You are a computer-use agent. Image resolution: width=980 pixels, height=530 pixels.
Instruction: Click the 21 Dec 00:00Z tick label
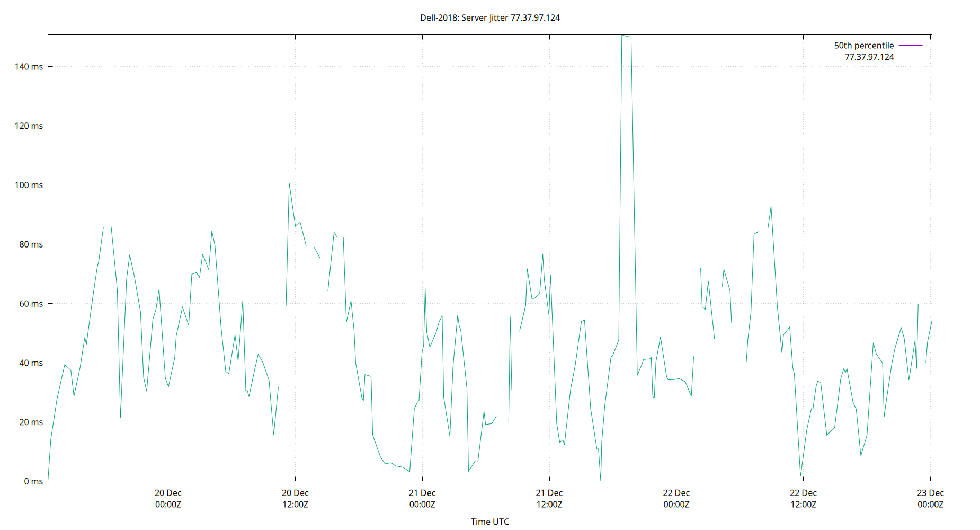[x=422, y=498]
